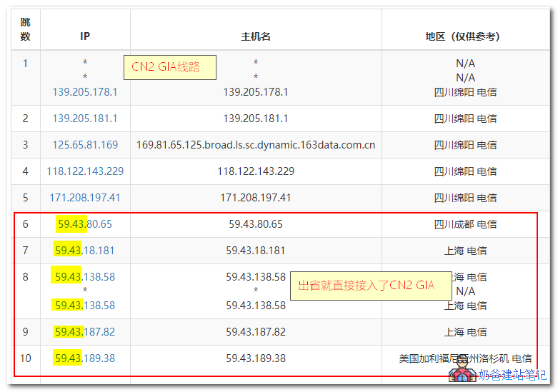Viewport: 558px width, 392px height.
Task: Click hostname 169.81.65.125.broad.ls.sc.dynamic.163data.com.cn
Action: (x=256, y=145)
